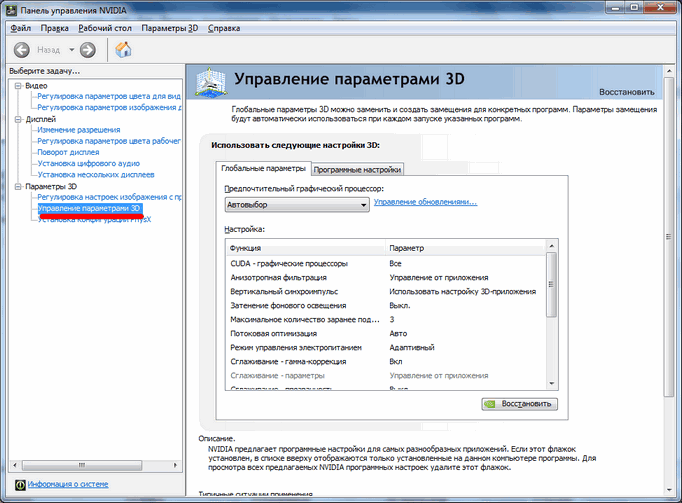Image resolution: width=682 pixels, height=503 pixels.
Task: Minimize the NVIDIA Control Panel window
Action: point(615,7)
